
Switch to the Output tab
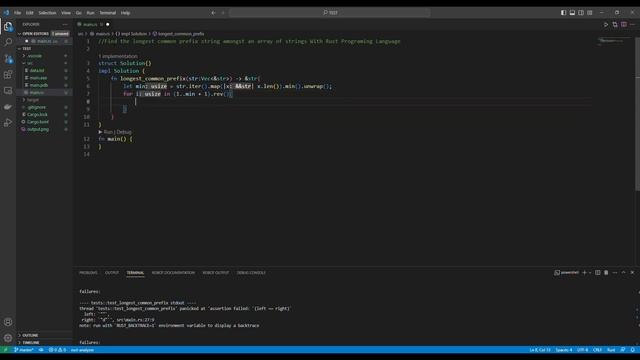point(112,273)
